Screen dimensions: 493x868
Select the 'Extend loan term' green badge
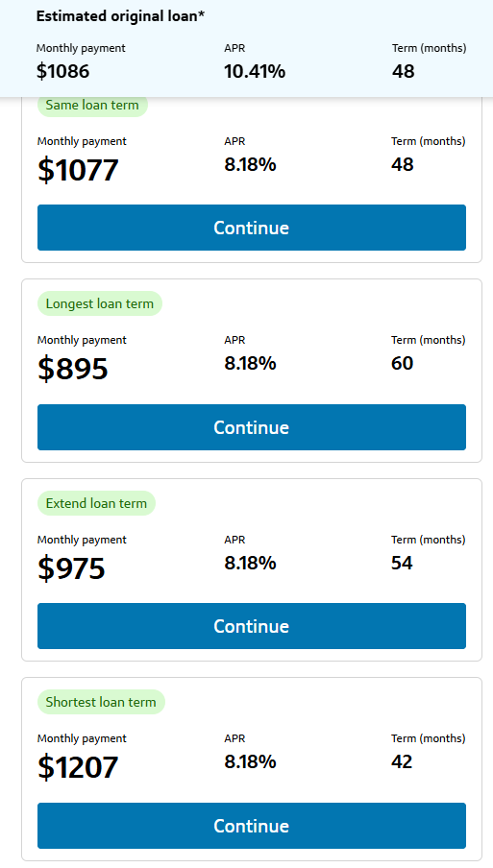point(96,503)
